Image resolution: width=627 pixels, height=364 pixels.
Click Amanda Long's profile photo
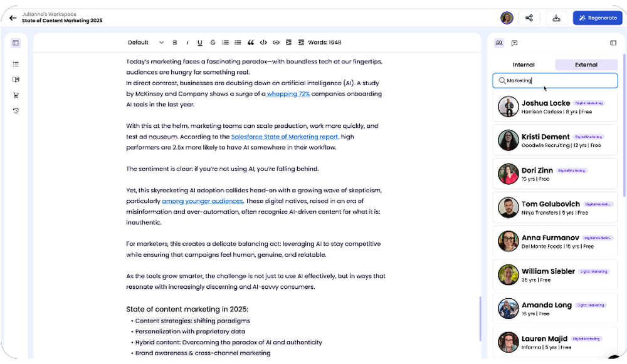pos(508,308)
